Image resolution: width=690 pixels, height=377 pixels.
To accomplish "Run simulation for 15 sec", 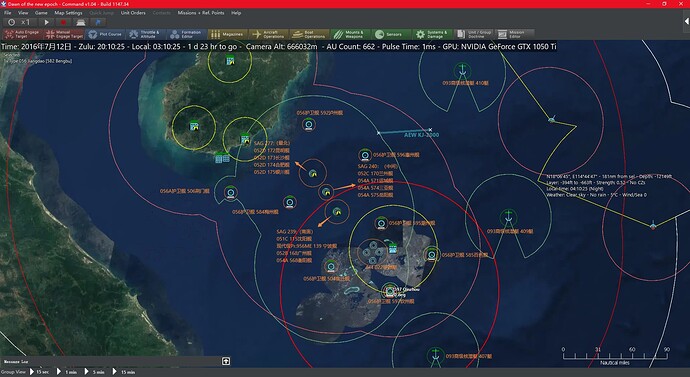I will [x=39, y=372].
